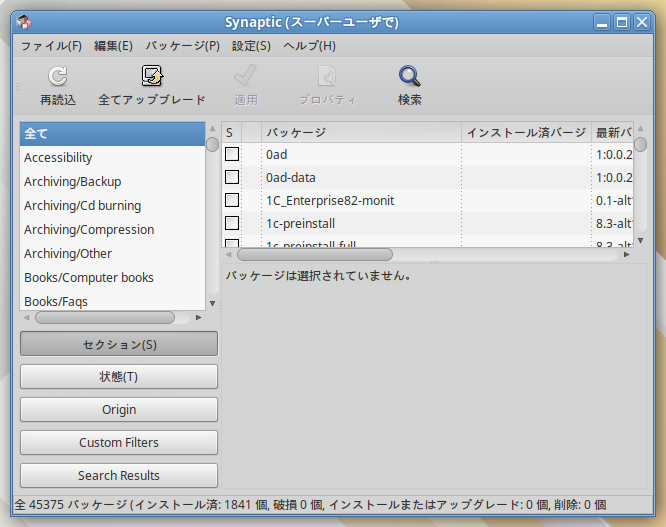Select the 1c-preinstall package row
The image size is (666, 527).
427,223
